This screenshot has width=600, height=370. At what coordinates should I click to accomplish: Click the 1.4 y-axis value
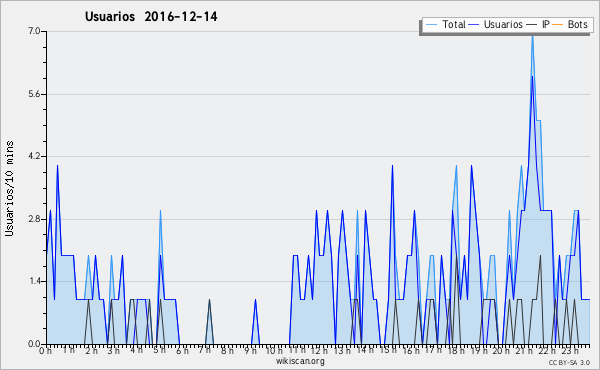(34, 281)
